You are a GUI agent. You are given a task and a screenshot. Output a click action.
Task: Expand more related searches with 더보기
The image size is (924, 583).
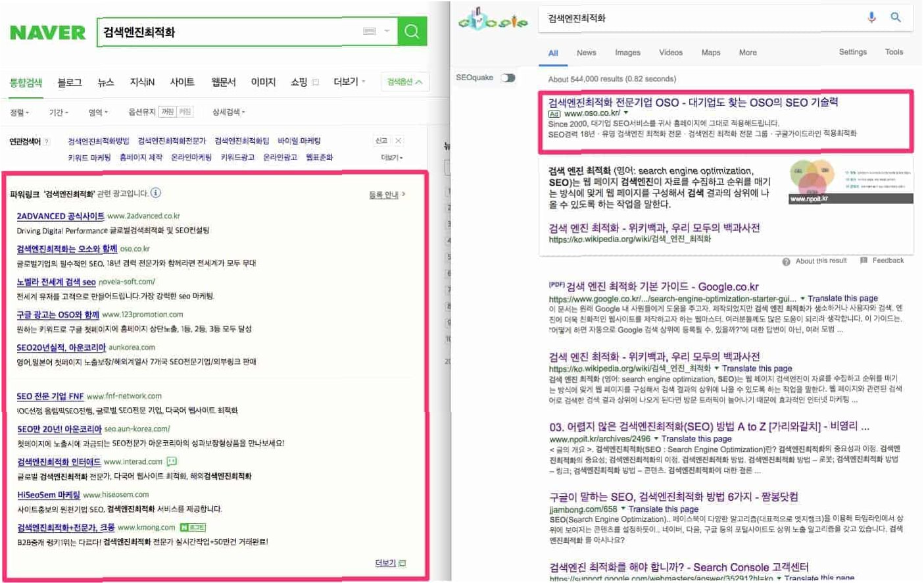pyautogui.click(x=392, y=157)
